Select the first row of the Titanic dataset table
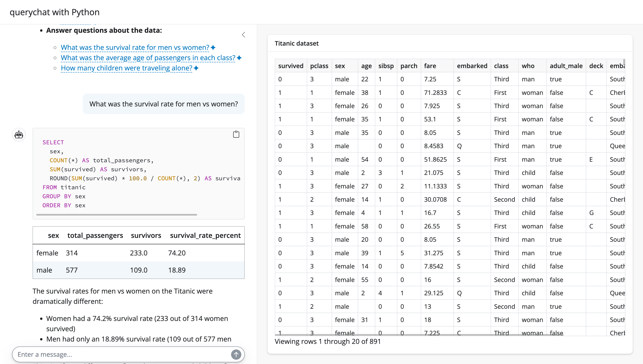 point(425,79)
